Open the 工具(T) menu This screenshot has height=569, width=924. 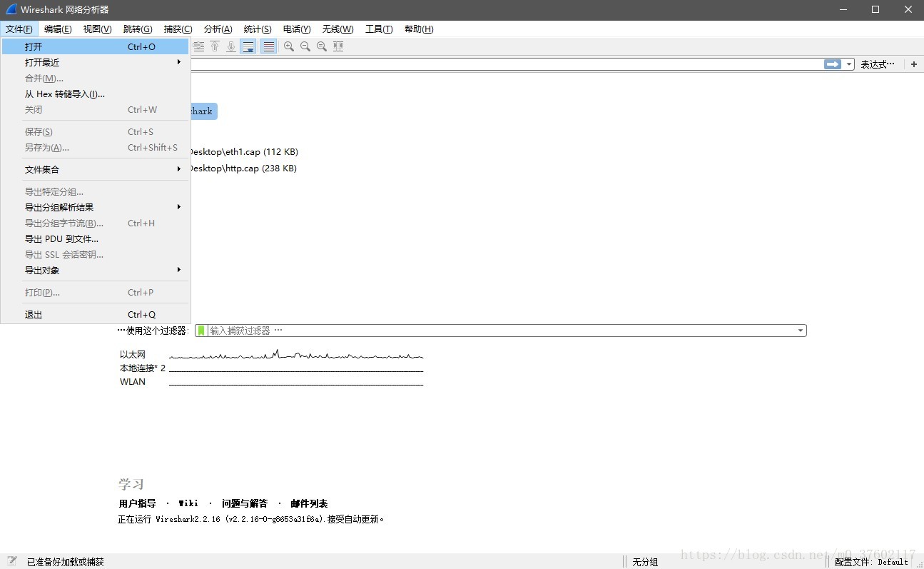click(x=379, y=29)
